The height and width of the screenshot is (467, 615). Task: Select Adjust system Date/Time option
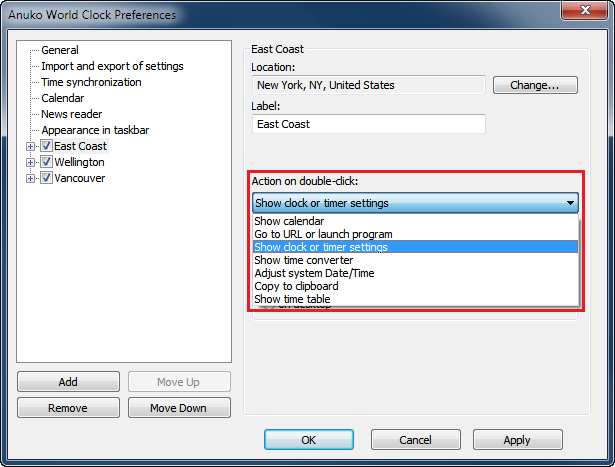click(314, 273)
